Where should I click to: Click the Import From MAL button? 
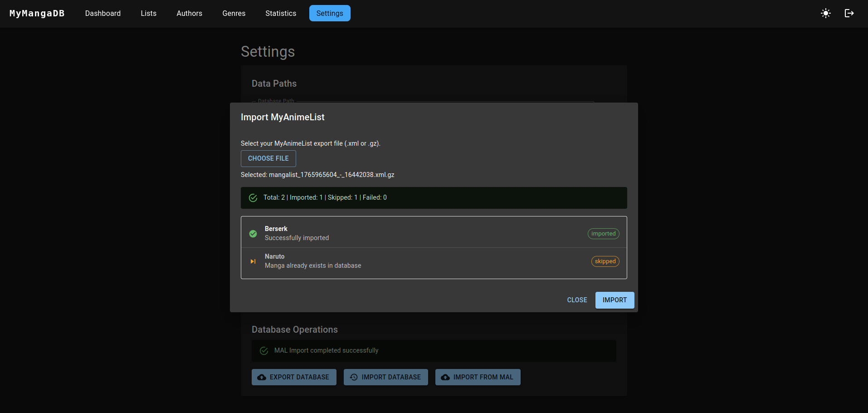[x=478, y=377]
